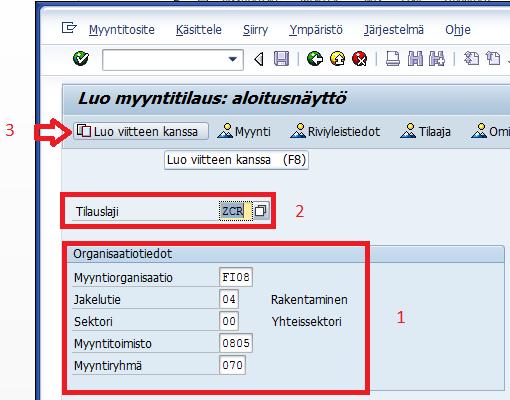Click the yellow Exit icon
Screen dimensions: 510x400
pos(337,59)
